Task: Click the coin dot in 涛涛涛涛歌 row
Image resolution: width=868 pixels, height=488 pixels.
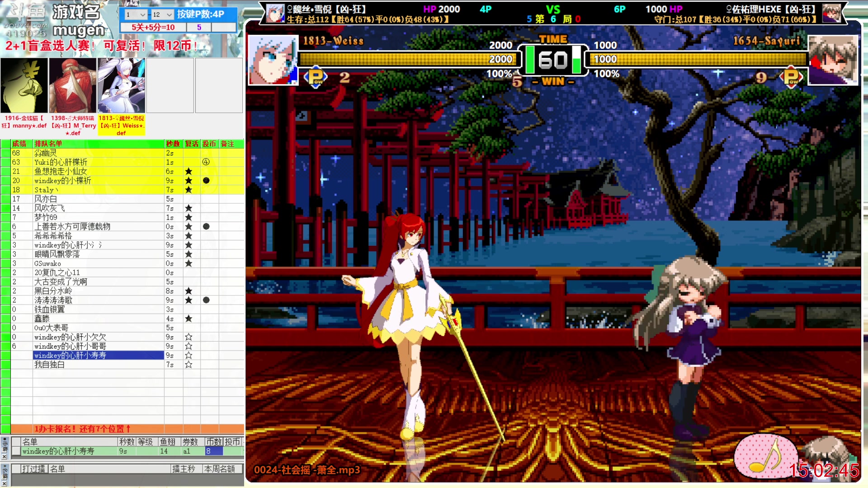Action: (206, 300)
